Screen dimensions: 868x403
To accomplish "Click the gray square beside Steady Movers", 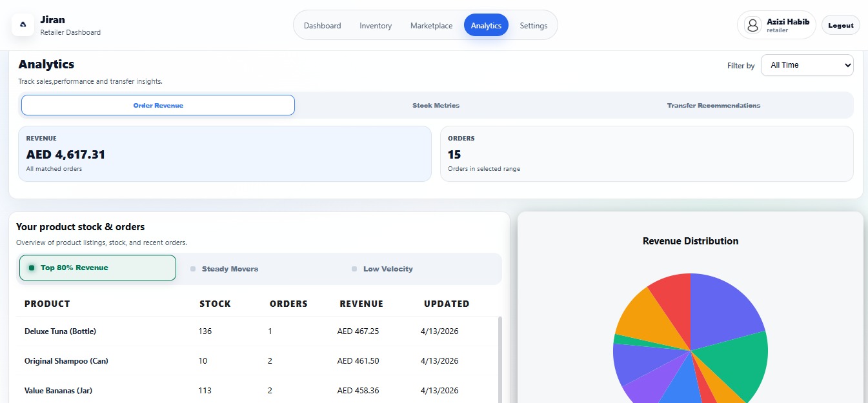I will pyautogui.click(x=193, y=269).
